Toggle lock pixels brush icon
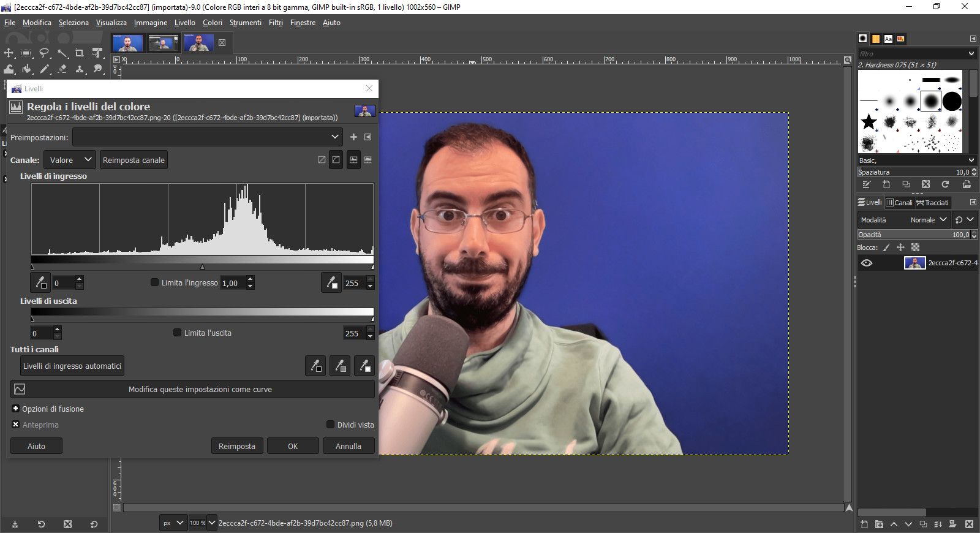 point(886,248)
